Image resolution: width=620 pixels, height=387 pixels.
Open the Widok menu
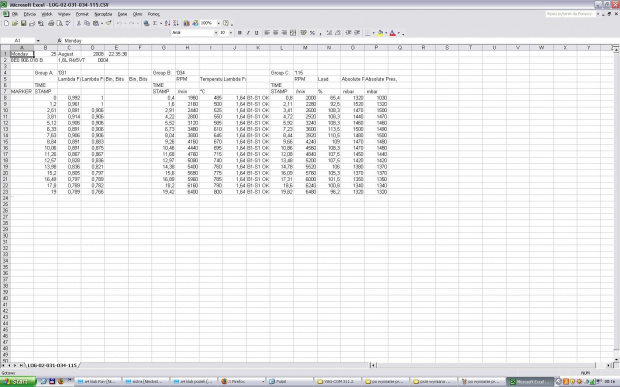tap(47, 14)
